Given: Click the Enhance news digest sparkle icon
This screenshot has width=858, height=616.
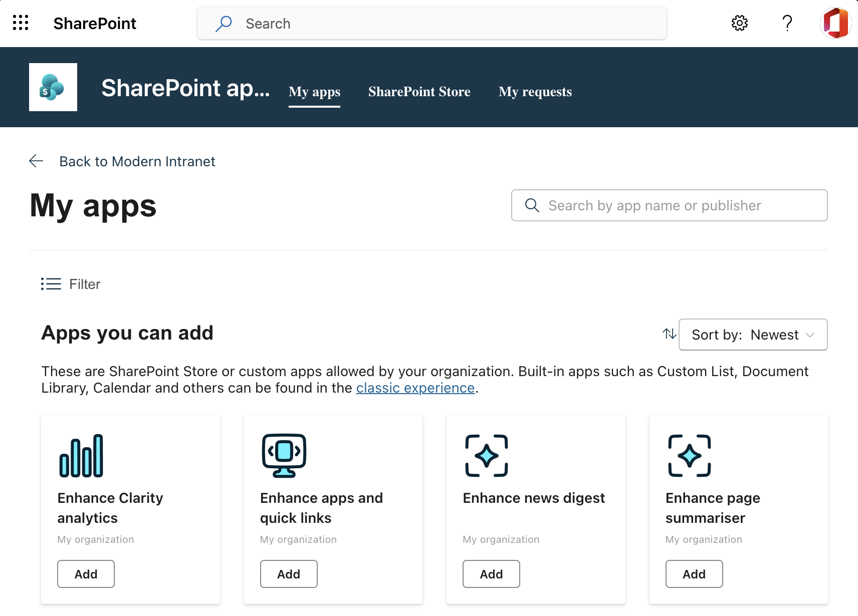Looking at the screenshot, I should click(x=486, y=455).
